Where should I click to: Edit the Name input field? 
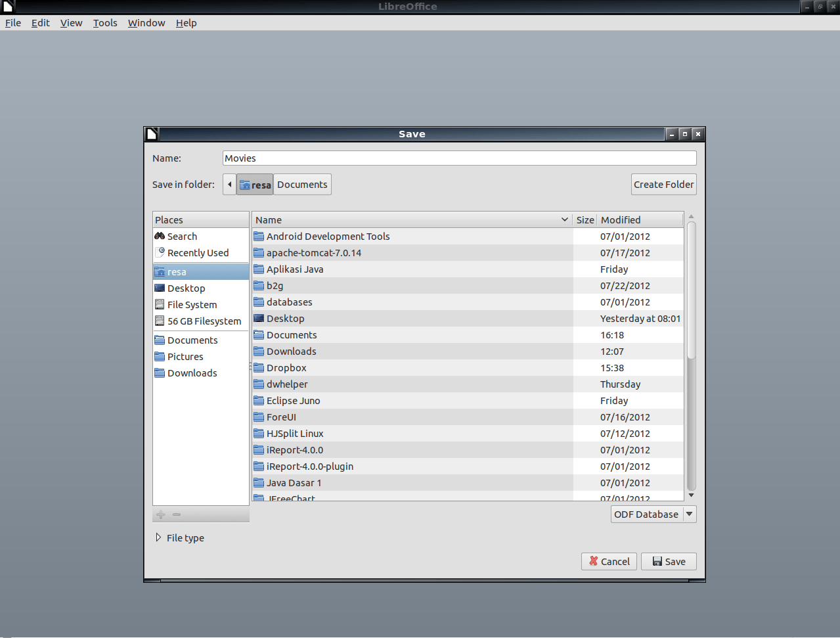(460, 158)
